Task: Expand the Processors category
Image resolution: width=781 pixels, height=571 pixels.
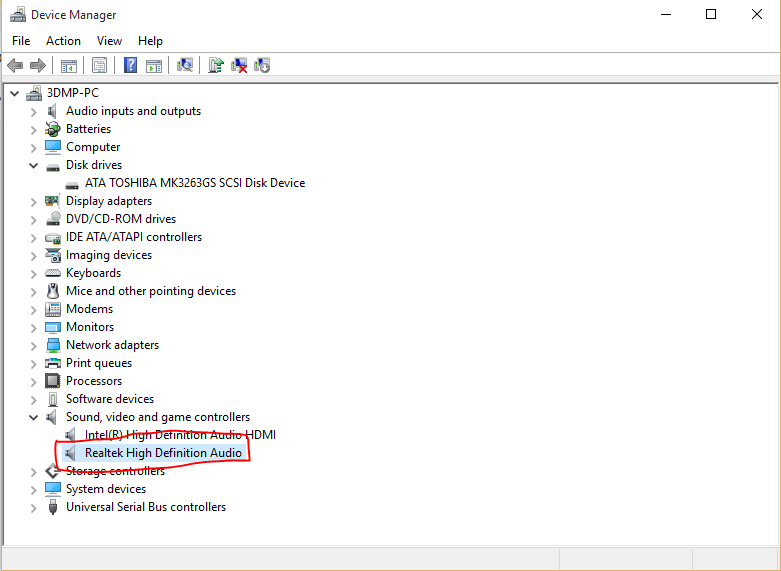Action: coord(33,382)
